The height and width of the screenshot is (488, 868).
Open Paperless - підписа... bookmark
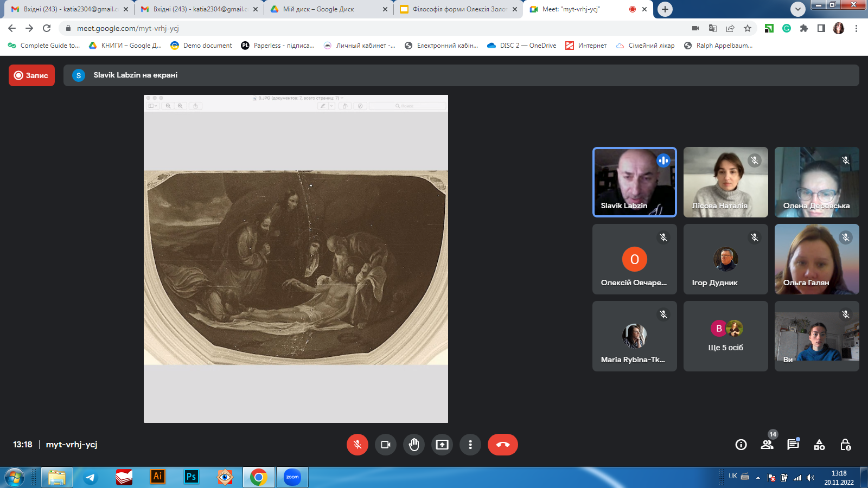click(x=278, y=46)
